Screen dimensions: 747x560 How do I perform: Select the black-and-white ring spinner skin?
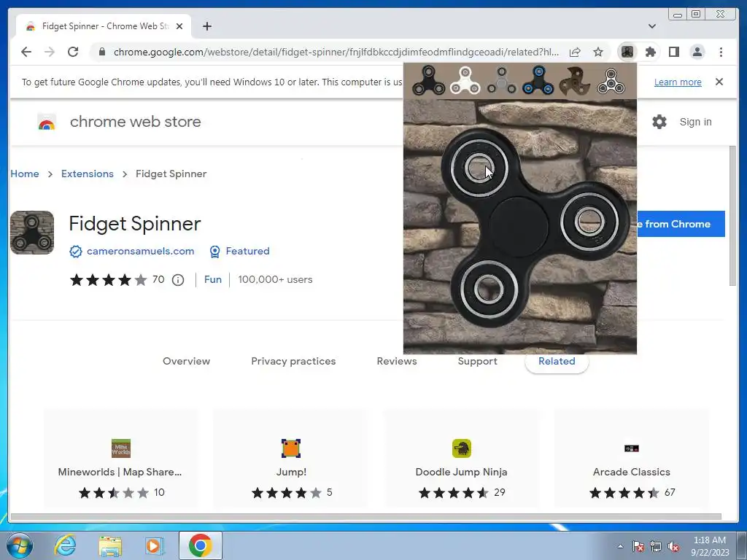(611, 81)
